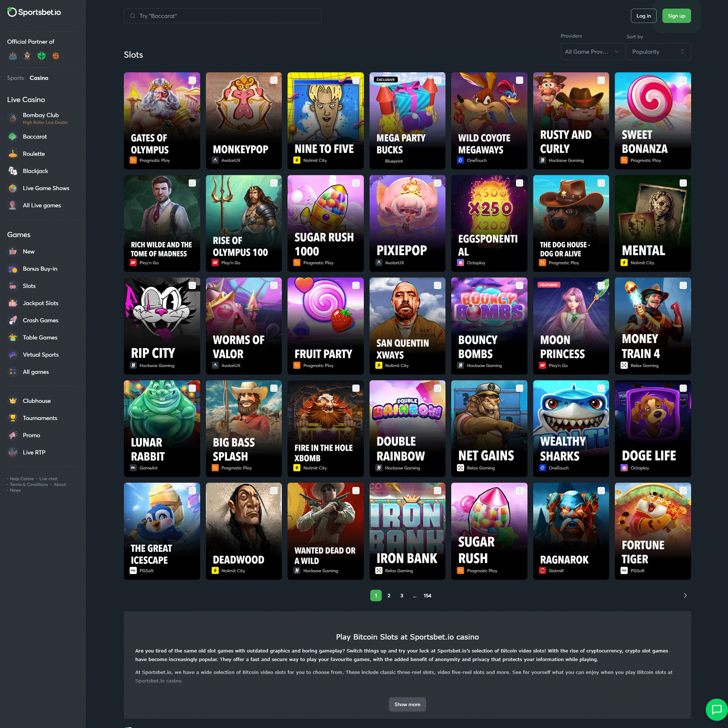Screen dimensions: 728x728
Task: Open the News footer link
Action: [15, 490]
